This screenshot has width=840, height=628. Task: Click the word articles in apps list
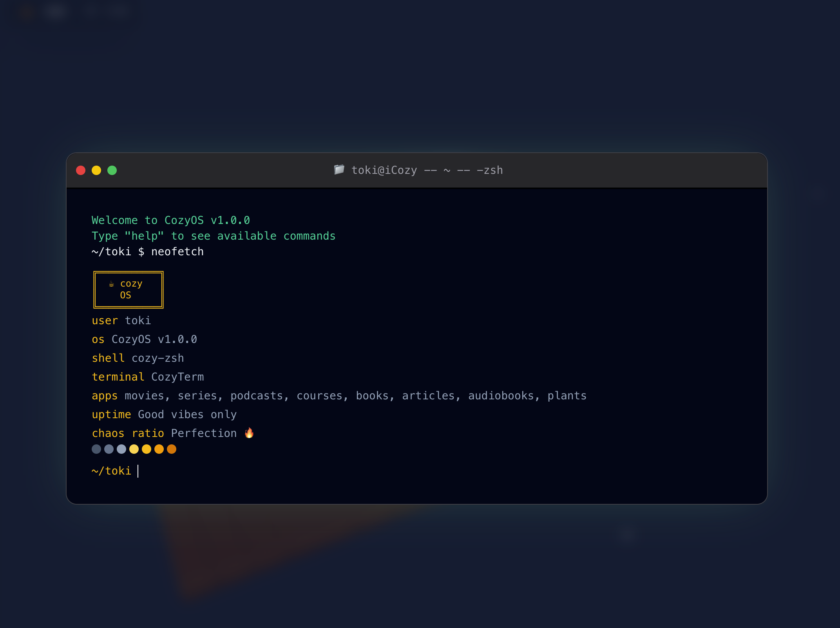coord(428,396)
